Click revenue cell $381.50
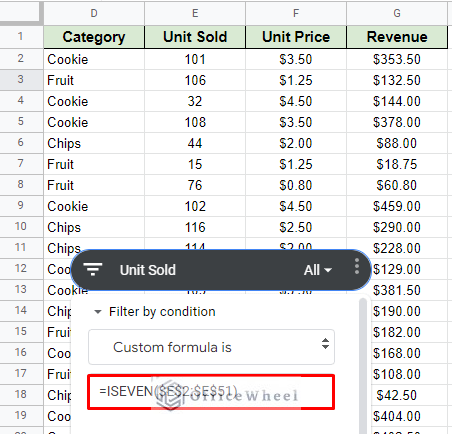The height and width of the screenshot is (434, 452). pyautogui.click(x=409, y=290)
